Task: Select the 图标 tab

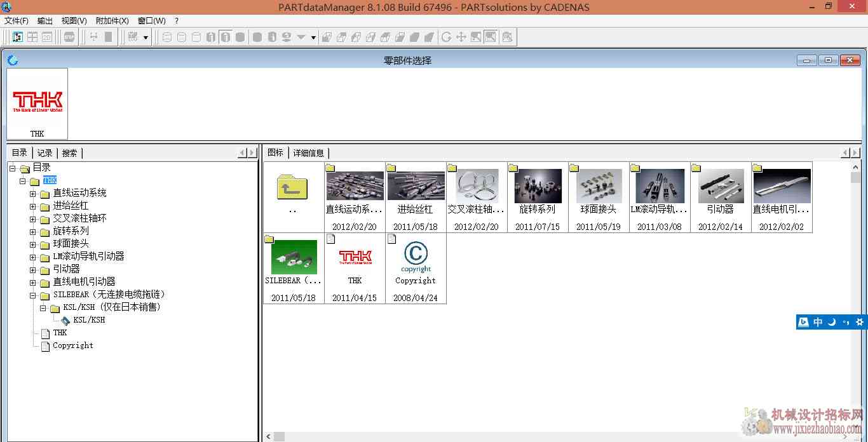Action: click(275, 153)
